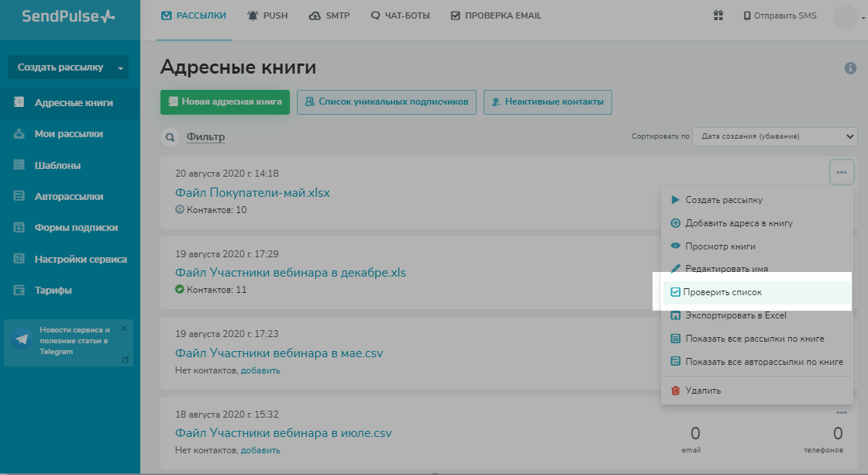Screen dimensions: 868x475
Task: Open Файл Покупатели-май.xlsx address book
Action: [x=253, y=193]
